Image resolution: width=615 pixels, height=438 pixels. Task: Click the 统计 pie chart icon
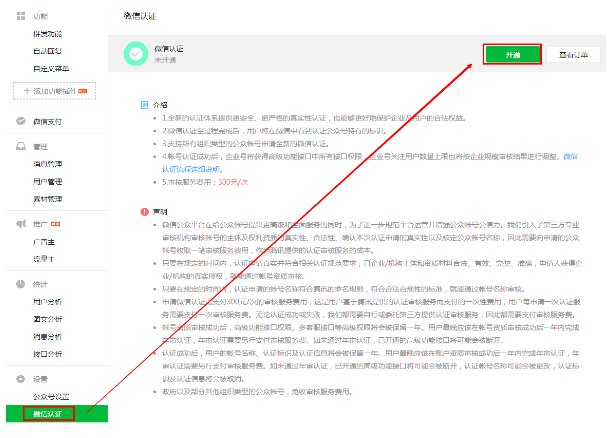[x=21, y=284]
